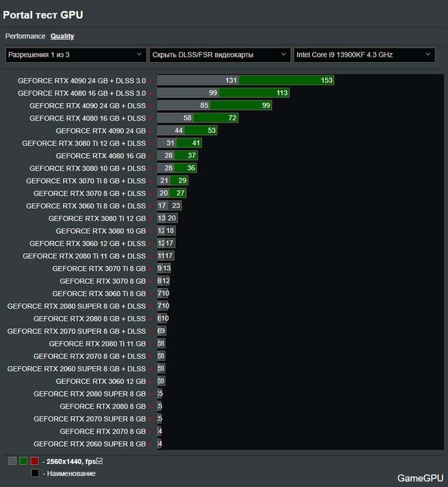This screenshot has width=448, height=487.
Task: Remove plain RTX 2060 SUPER 8 GB row
Action: pyautogui.click(x=150, y=444)
